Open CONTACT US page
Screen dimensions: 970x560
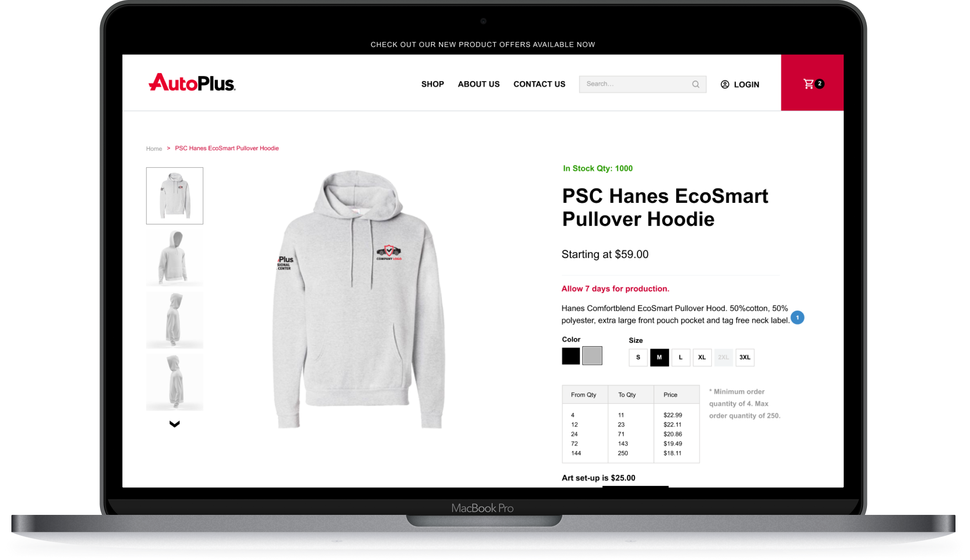click(x=539, y=84)
